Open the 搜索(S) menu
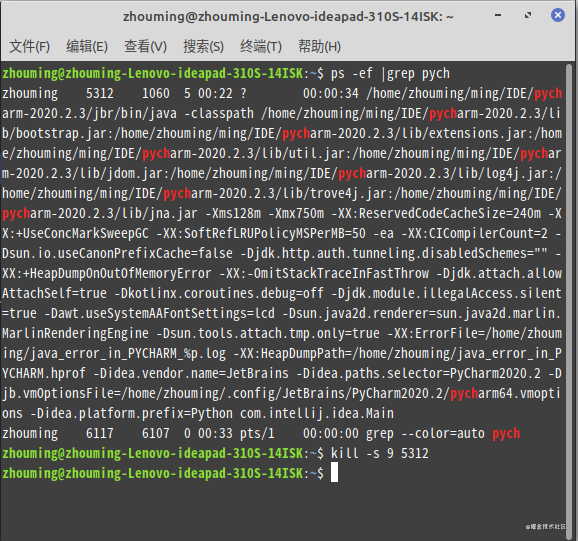This screenshot has width=578, height=541. (x=203, y=46)
